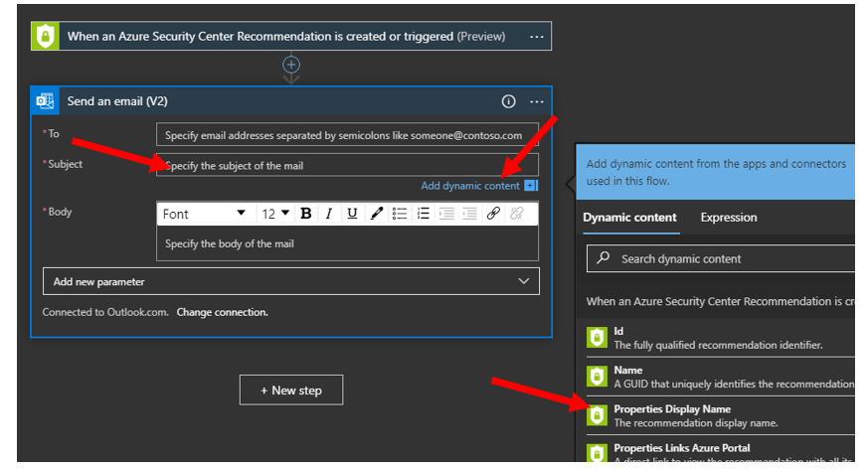Select the Id dynamic content item
The image size is (868, 469).
[720, 338]
